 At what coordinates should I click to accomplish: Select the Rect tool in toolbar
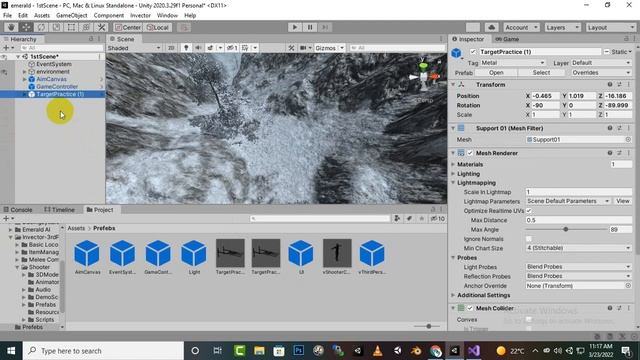[71, 27]
